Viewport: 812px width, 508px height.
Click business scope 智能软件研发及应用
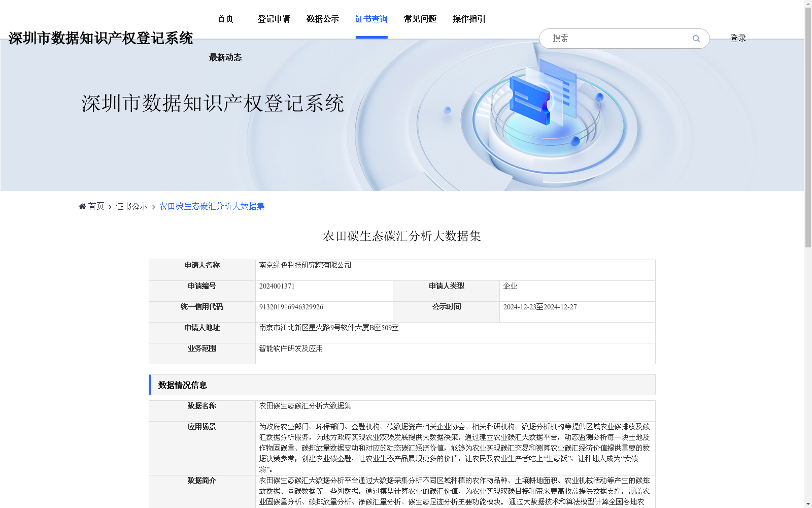(x=291, y=348)
